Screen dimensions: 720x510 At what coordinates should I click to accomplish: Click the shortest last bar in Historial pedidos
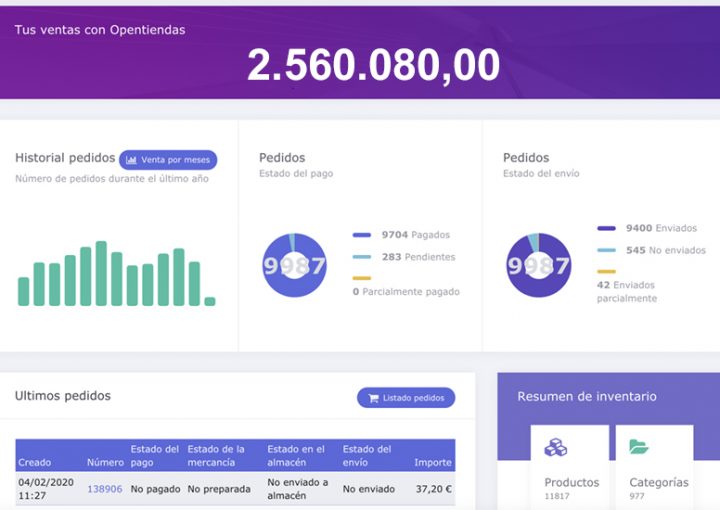(210, 302)
